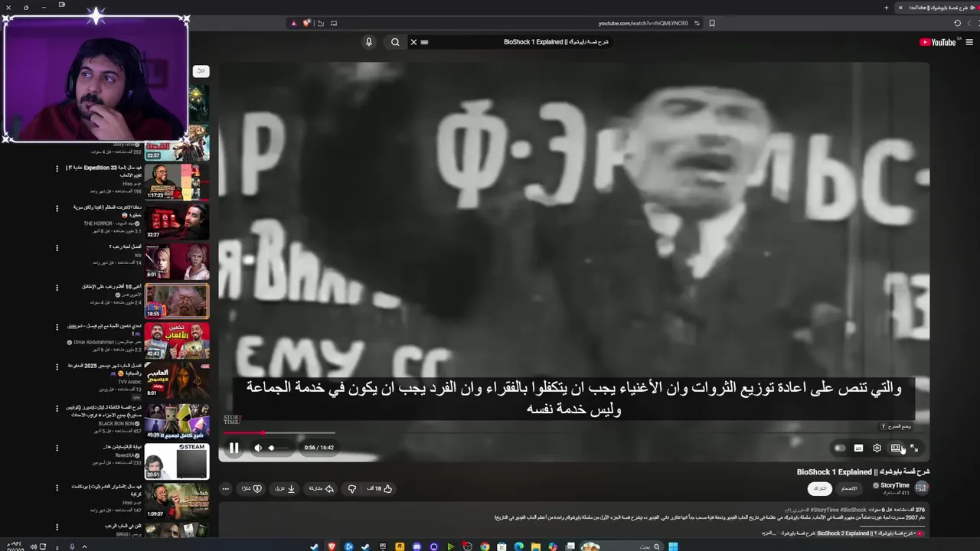Open the 1:09:07 Hiso video thumbnail
The height and width of the screenshot is (551, 980).
click(177, 501)
